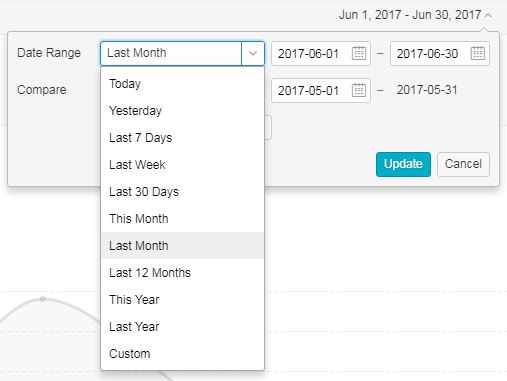Select Custom date range option

pos(182,354)
